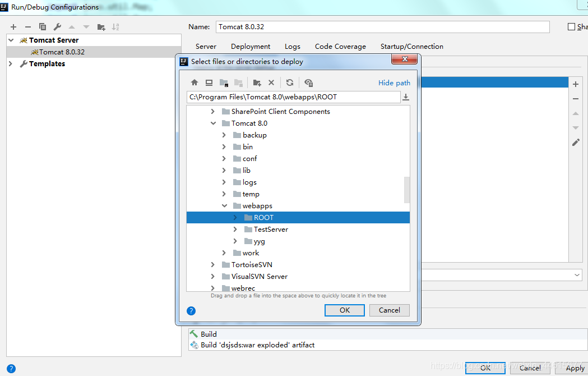Screen dimensions: 588x376
Task: Go to Desktop directory in file chooser
Action: tap(209, 82)
